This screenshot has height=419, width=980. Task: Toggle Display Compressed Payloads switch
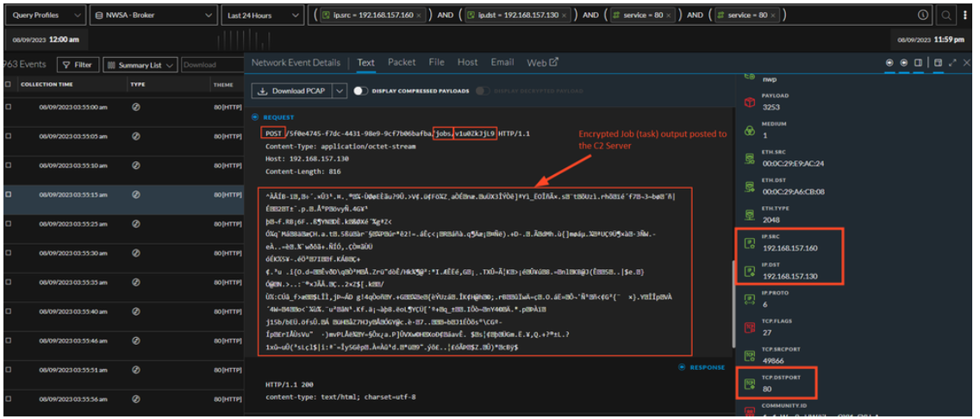point(360,91)
